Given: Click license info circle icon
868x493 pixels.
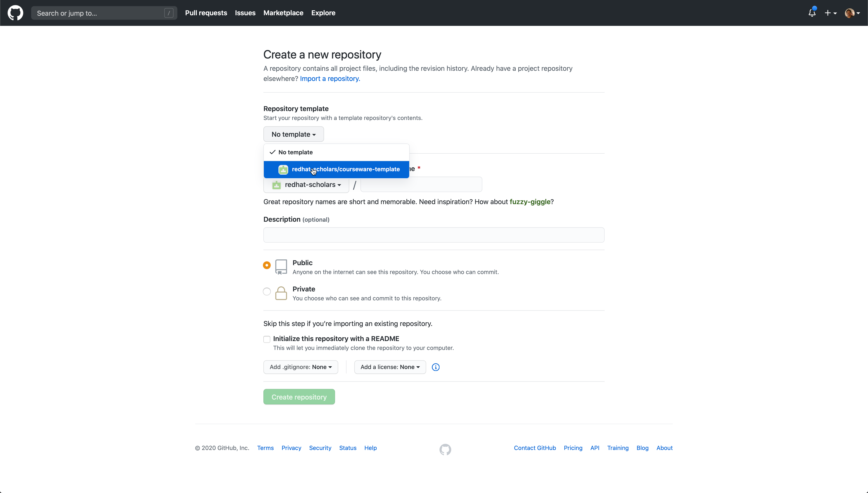Looking at the screenshot, I should [436, 367].
